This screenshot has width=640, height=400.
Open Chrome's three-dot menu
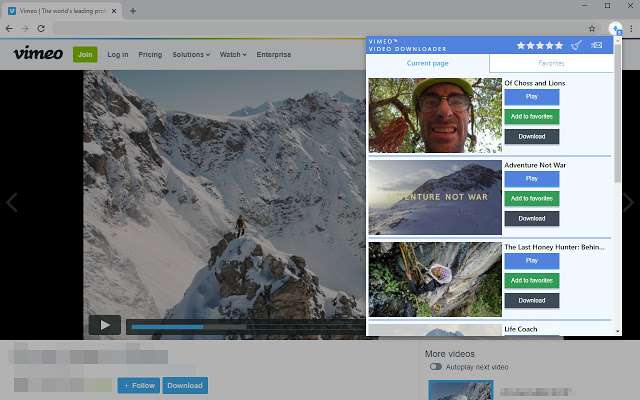coord(630,28)
